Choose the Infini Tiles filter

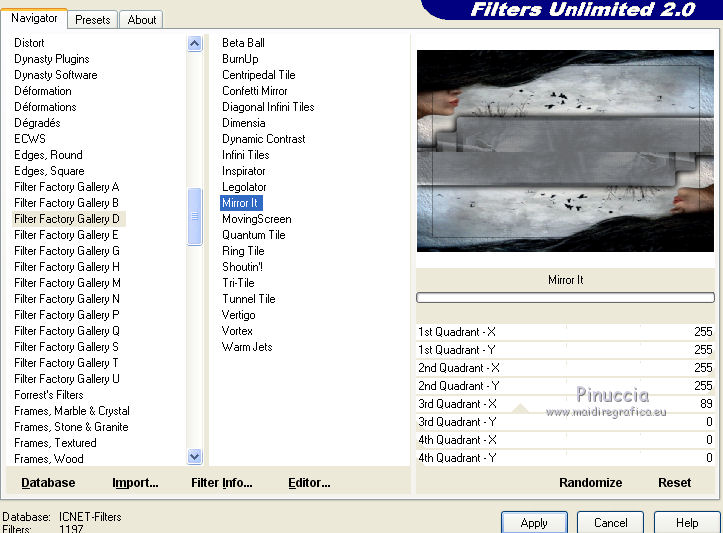coord(246,155)
